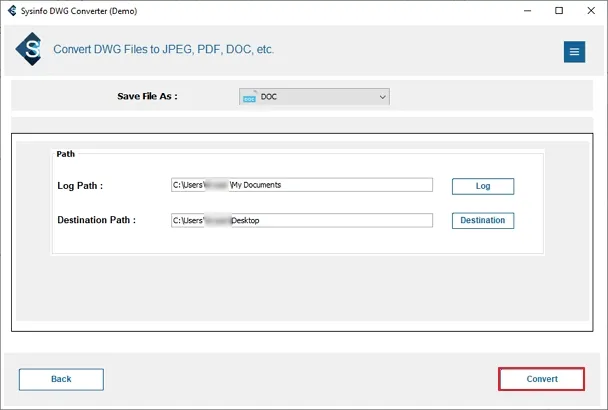Start conversion with Convert button
608x410 pixels.
pyautogui.click(x=541, y=379)
